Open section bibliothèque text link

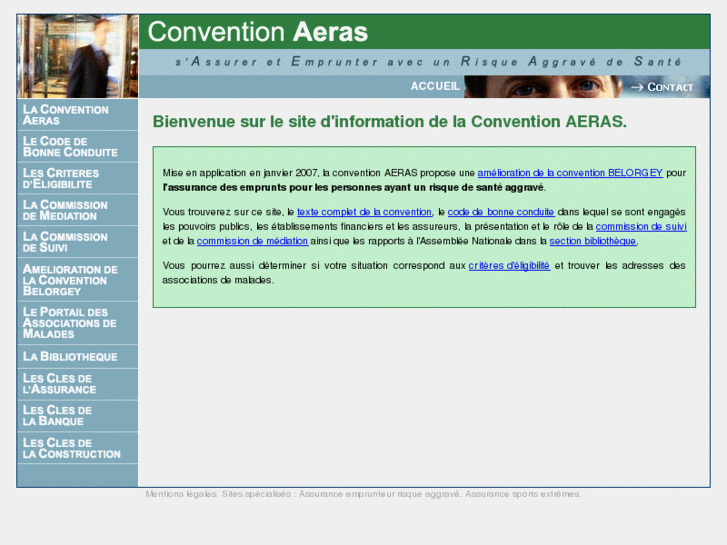[593, 241]
